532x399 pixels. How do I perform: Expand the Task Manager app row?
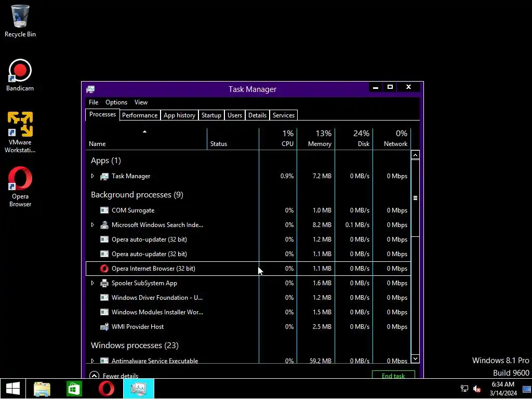point(92,176)
